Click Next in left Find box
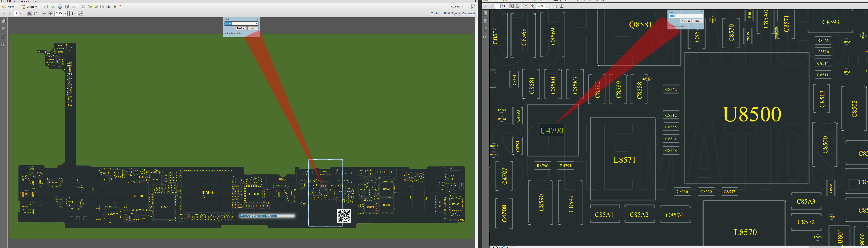 tap(253, 28)
